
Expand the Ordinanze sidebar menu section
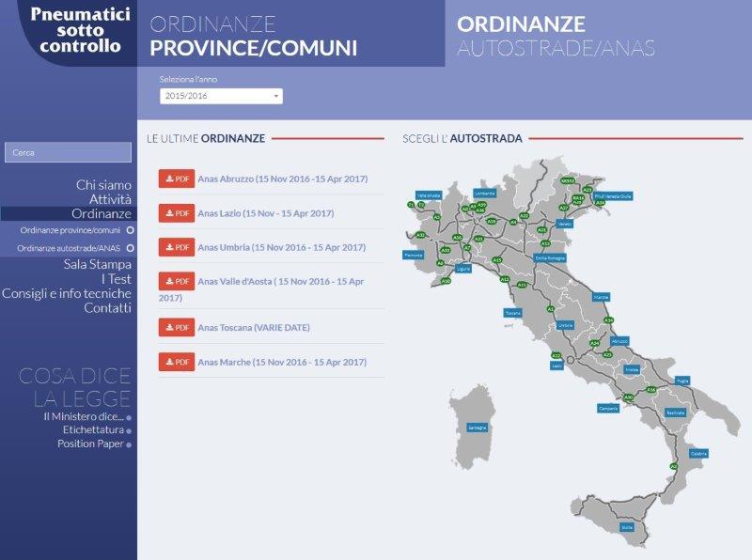(x=102, y=214)
